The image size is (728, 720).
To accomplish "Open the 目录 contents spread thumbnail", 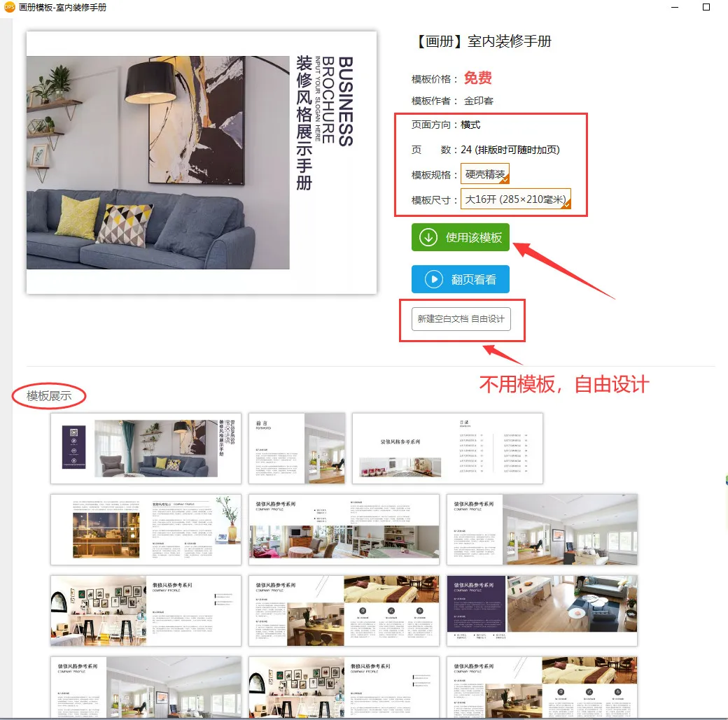I will (x=447, y=449).
